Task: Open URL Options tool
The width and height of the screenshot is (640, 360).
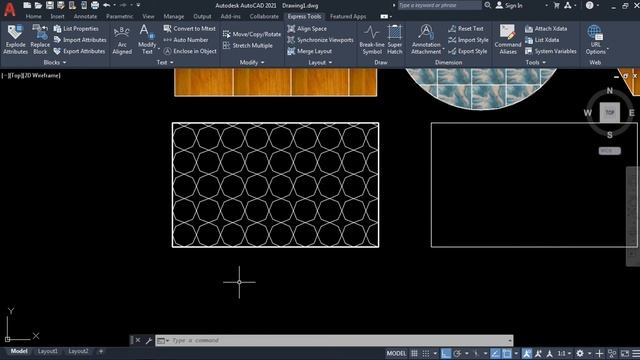Action: pos(596,40)
